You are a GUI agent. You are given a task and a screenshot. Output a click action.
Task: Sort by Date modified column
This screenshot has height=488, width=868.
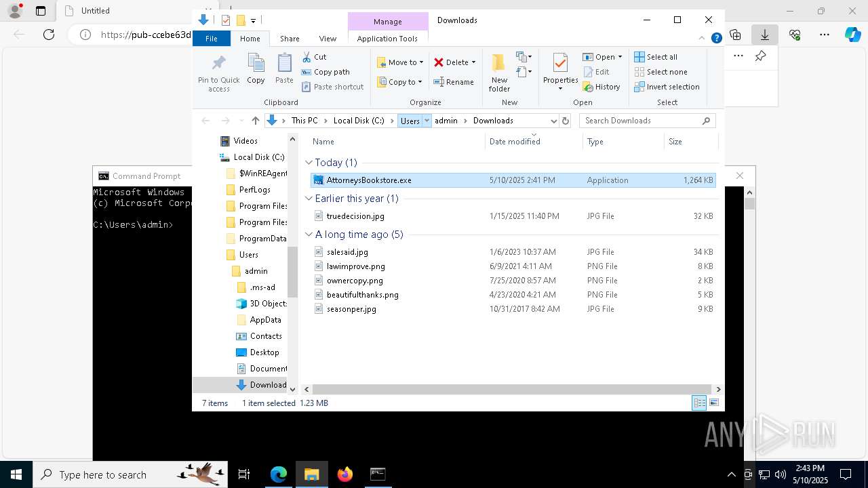pos(534,142)
